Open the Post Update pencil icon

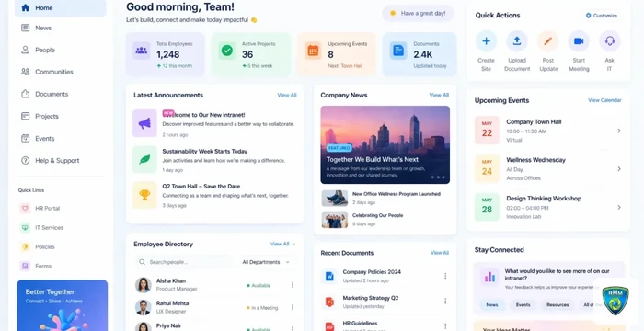548,41
